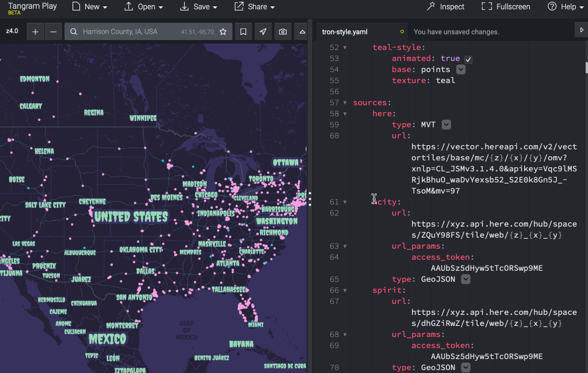This screenshot has width=588, height=373.
Task: Fold the teal-style block on line 52
Action: [345, 48]
